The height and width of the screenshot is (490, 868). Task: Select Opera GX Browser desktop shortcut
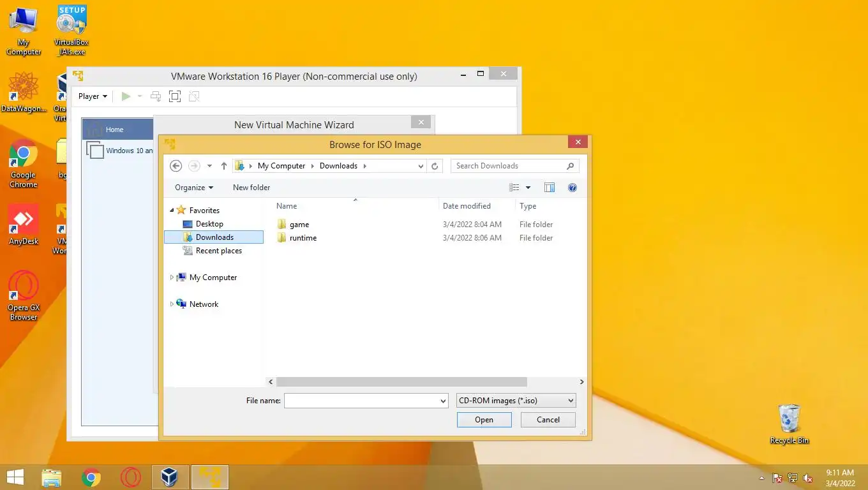coord(24,295)
